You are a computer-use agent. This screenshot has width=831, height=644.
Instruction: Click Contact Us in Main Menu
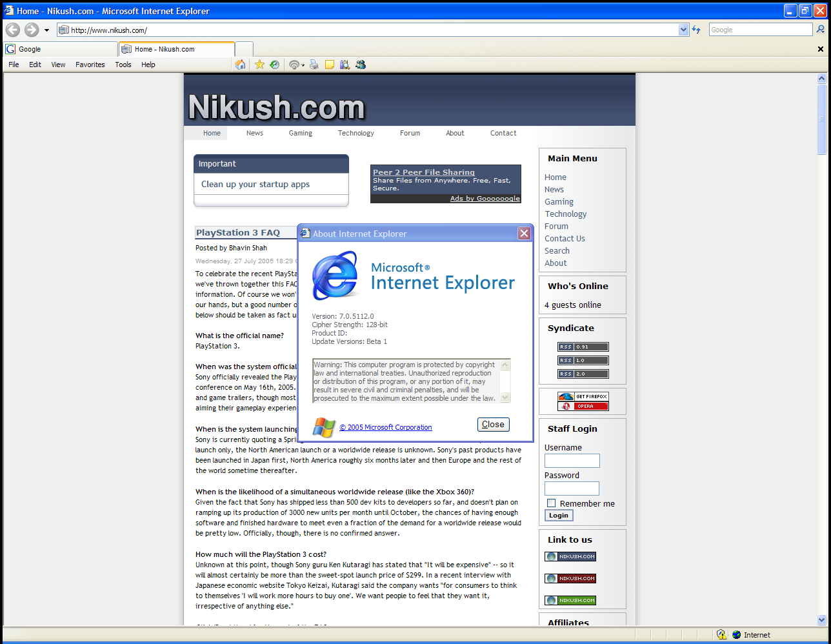coord(565,238)
